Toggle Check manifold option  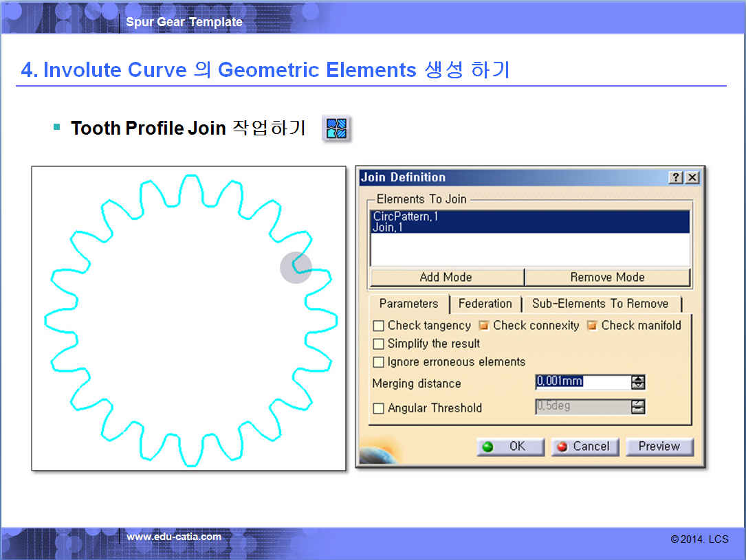coord(592,326)
